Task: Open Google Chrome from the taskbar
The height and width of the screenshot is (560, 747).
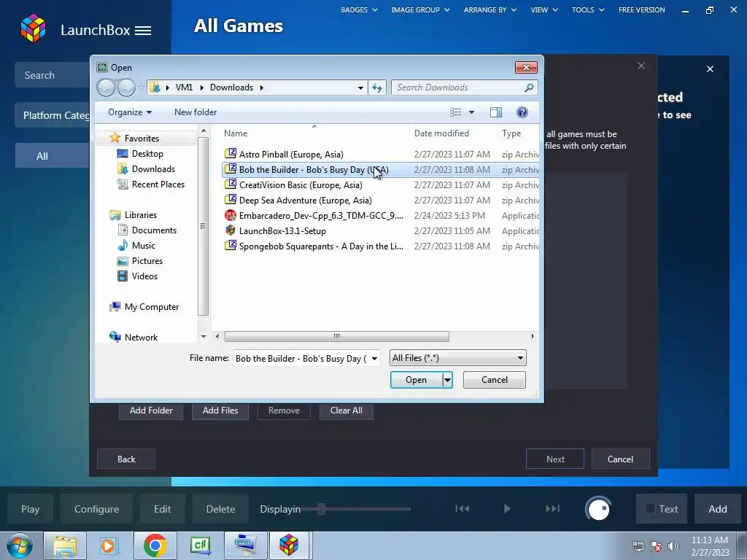Action: point(155,545)
